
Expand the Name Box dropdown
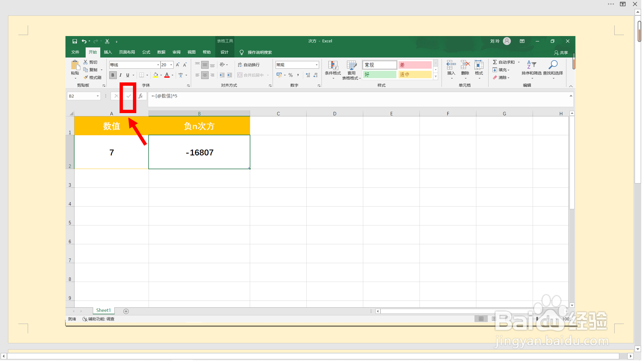point(98,96)
